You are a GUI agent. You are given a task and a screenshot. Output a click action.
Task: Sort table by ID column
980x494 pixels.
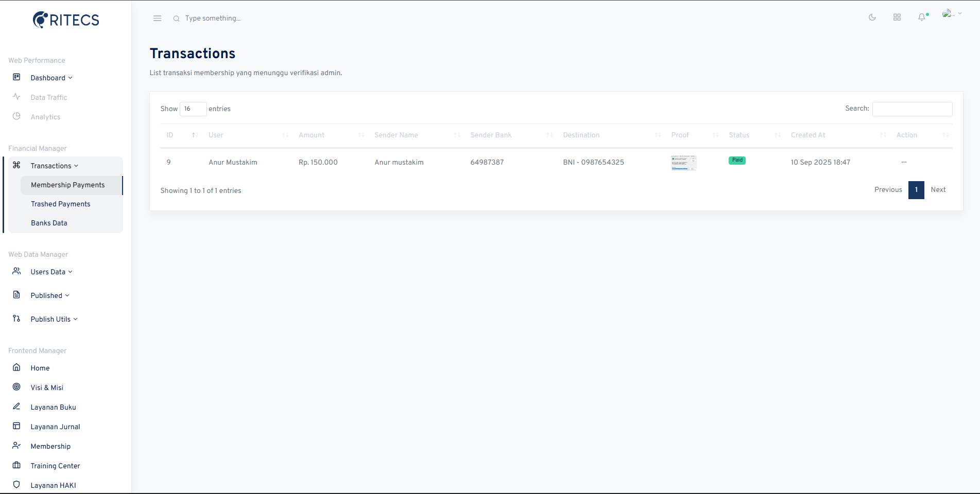pyautogui.click(x=181, y=135)
